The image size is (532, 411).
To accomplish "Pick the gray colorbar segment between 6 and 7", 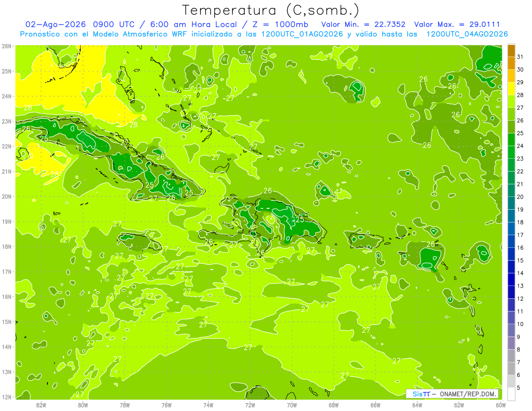I will pos(511,368).
